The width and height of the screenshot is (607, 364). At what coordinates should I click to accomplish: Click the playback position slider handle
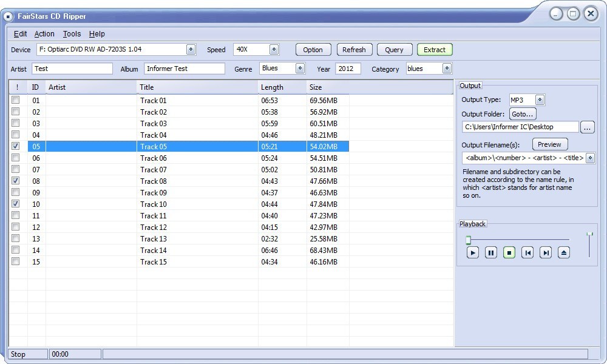[469, 240]
